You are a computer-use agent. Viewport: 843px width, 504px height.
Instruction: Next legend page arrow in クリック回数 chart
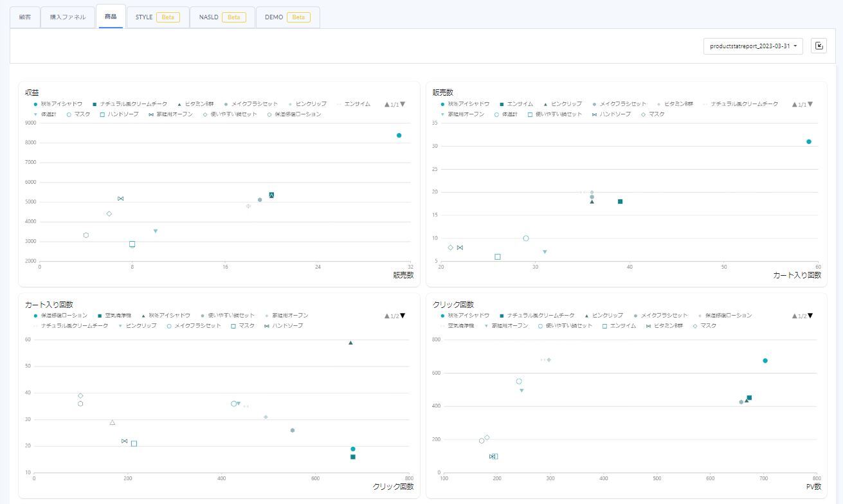point(810,316)
